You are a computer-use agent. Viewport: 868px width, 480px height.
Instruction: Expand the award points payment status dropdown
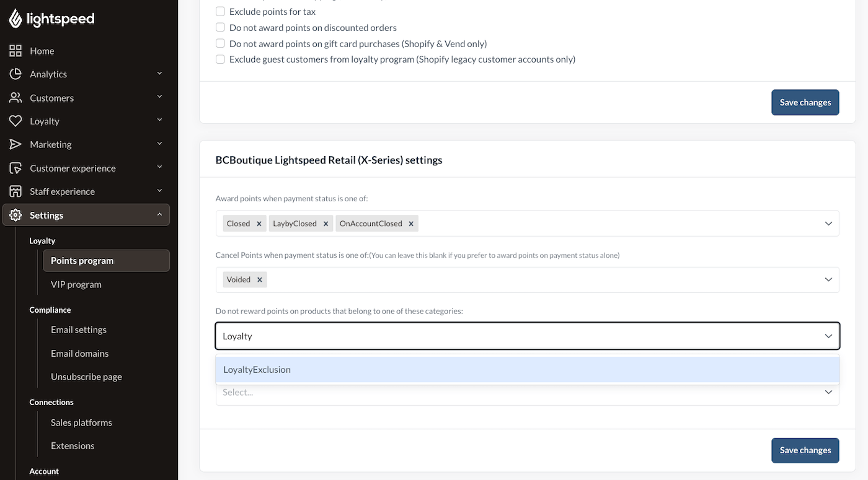coord(828,224)
